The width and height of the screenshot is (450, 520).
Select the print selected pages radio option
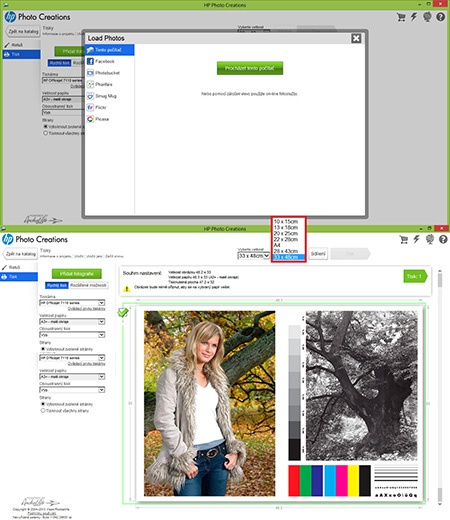click(x=43, y=404)
